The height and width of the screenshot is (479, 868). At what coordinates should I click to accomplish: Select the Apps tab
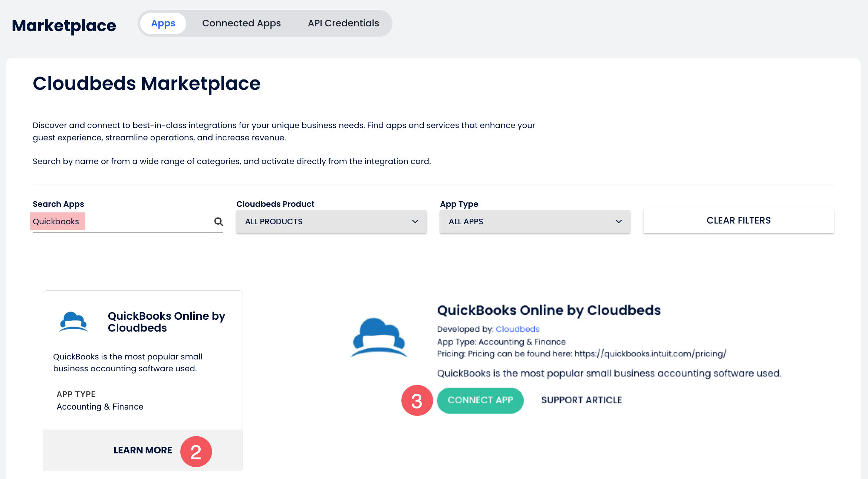click(x=163, y=23)
